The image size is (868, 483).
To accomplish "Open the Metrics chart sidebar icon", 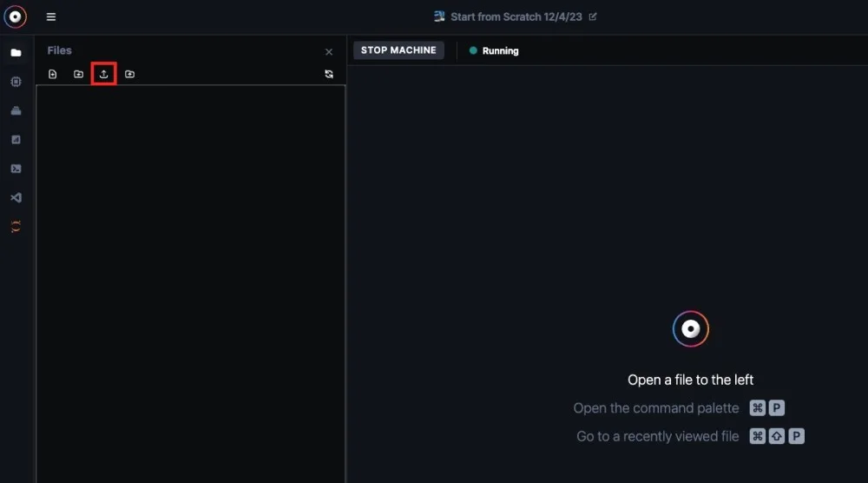I will point(16,140).
